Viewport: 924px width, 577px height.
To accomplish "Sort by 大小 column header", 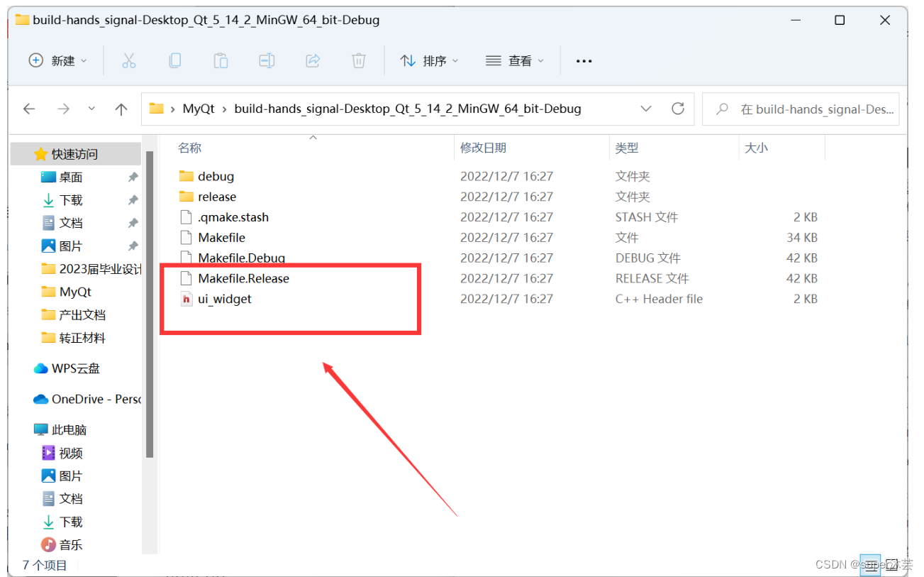I will [756, 148].
